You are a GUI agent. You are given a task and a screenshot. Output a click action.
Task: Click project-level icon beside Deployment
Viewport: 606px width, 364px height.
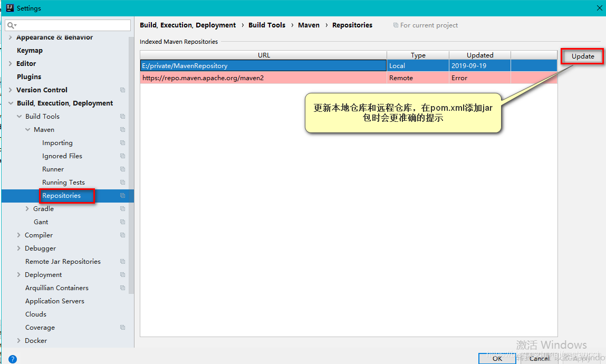tap(122, 275)
